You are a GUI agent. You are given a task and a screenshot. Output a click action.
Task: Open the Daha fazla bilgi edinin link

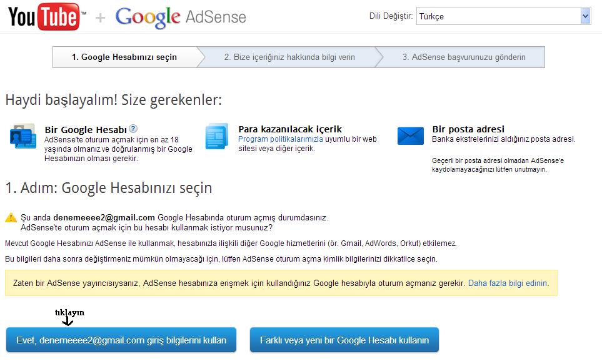pos(508,283)
